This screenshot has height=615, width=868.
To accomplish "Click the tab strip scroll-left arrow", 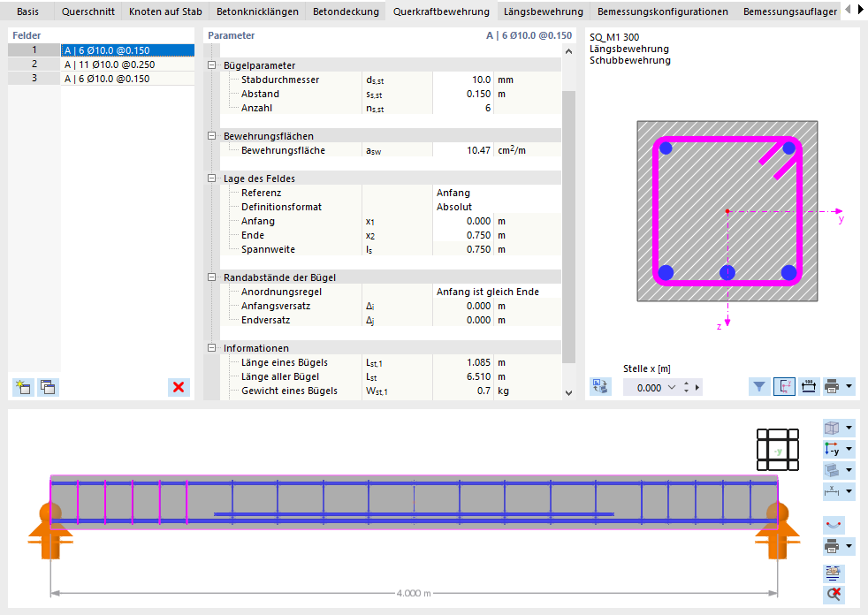I will pyautogui.click(x=848, y=10).
